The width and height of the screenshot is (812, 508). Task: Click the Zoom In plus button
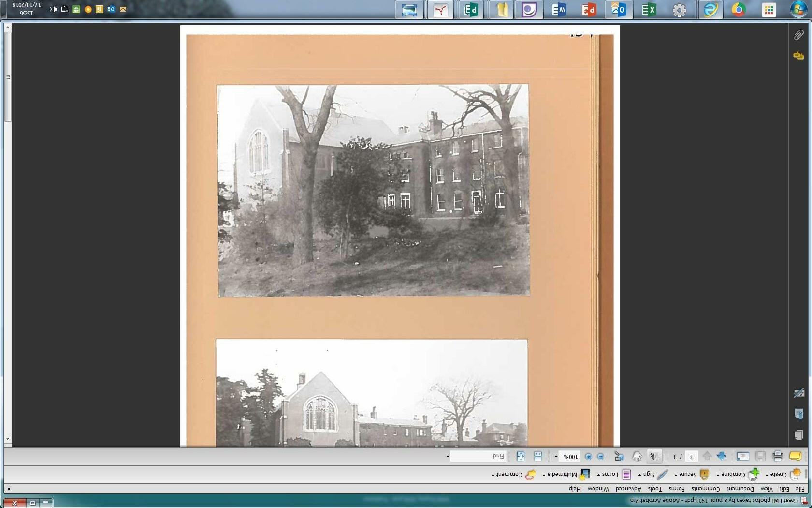[588, 456]
